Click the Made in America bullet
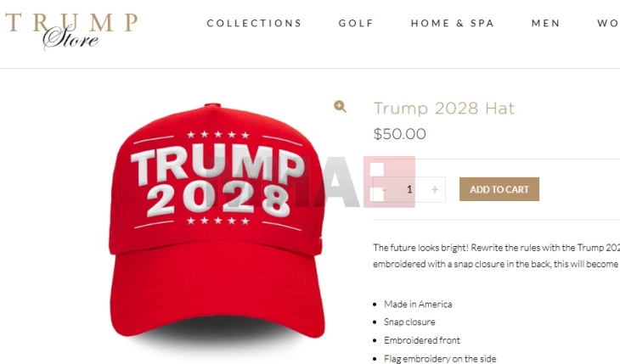620x364 pixels. (x=418, y=304)
